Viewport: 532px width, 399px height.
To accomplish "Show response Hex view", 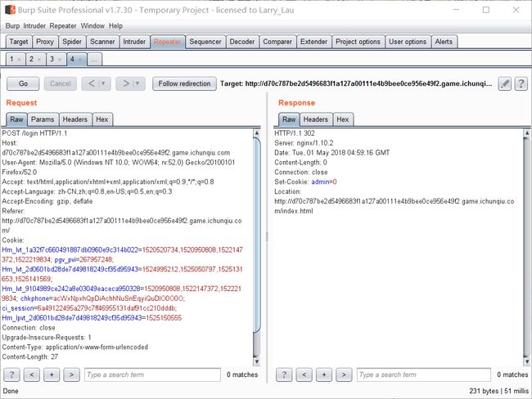I will pos(343,119).
